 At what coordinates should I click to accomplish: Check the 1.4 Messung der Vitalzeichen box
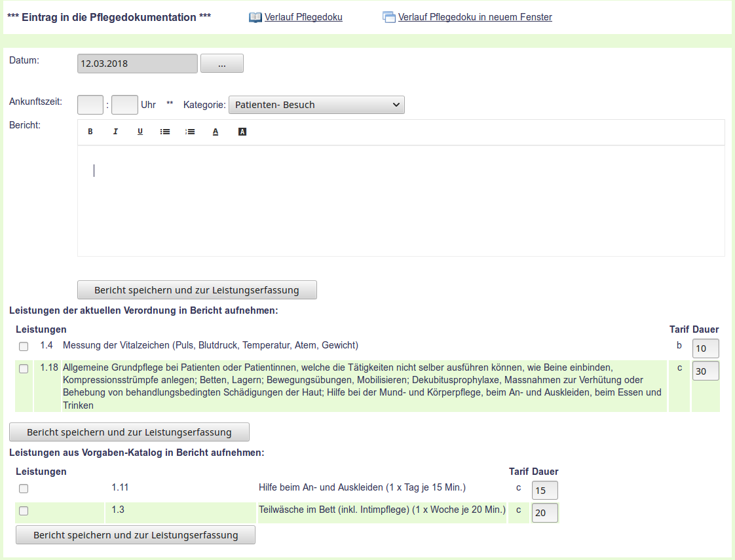pyautogui.click(x=24, y=346)
